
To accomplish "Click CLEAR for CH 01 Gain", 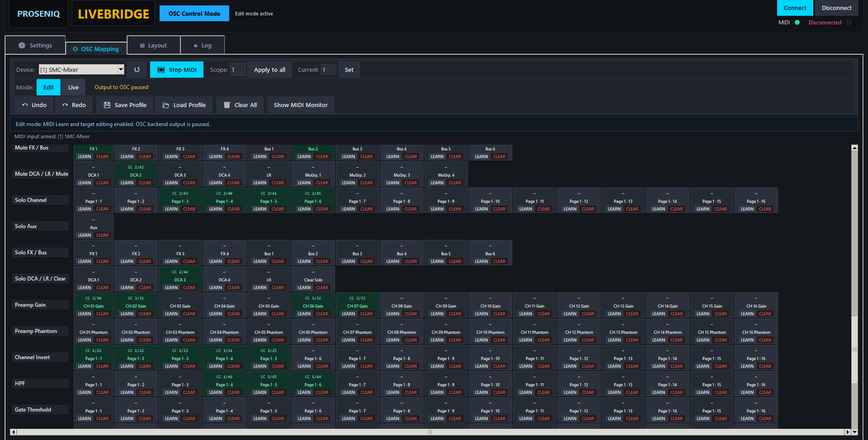I will tap(103, 314).
